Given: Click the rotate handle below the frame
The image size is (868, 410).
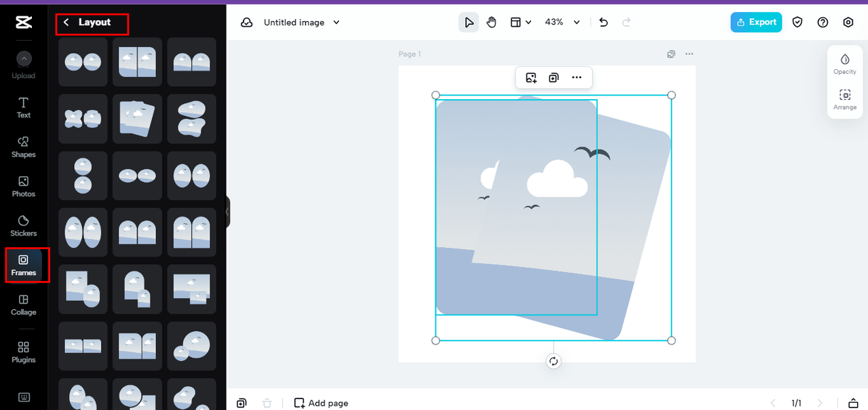Looking at the screenshot, I should point(553,361).
